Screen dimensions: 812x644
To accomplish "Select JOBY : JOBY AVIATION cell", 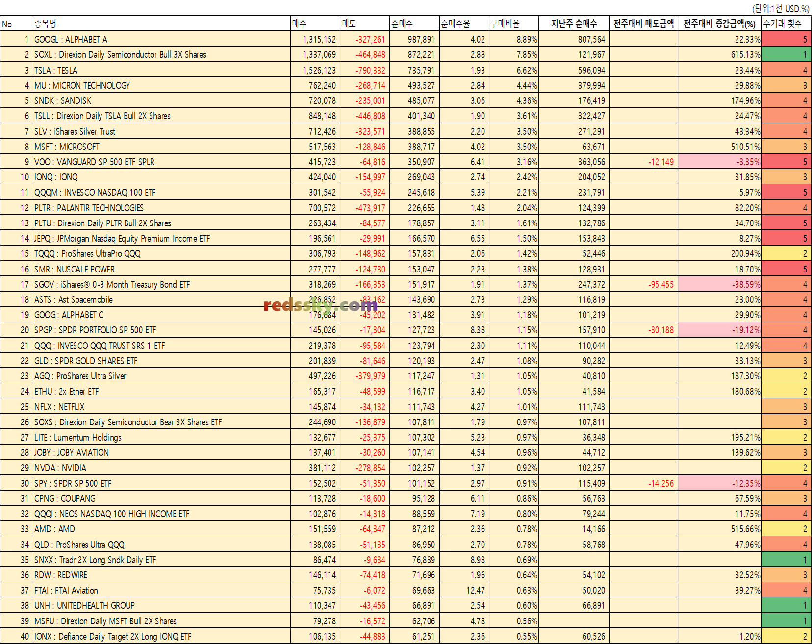I will click(x=162, y=452).
